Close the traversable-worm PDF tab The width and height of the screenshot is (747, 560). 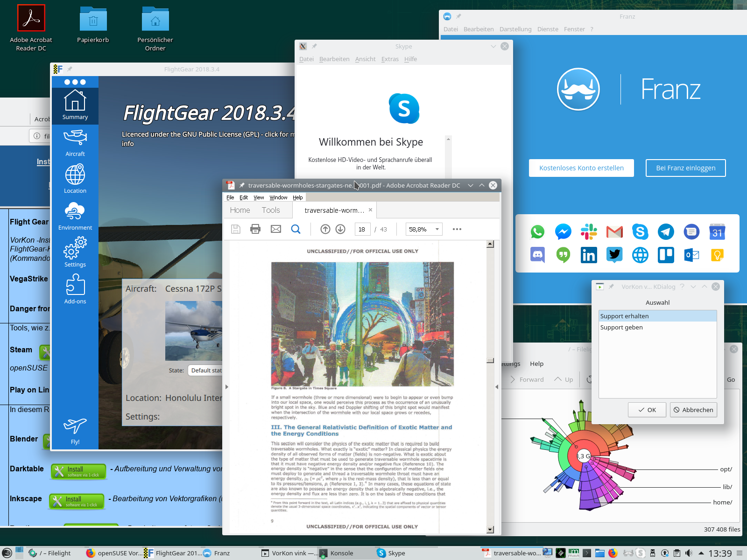[x=370, y=210]
